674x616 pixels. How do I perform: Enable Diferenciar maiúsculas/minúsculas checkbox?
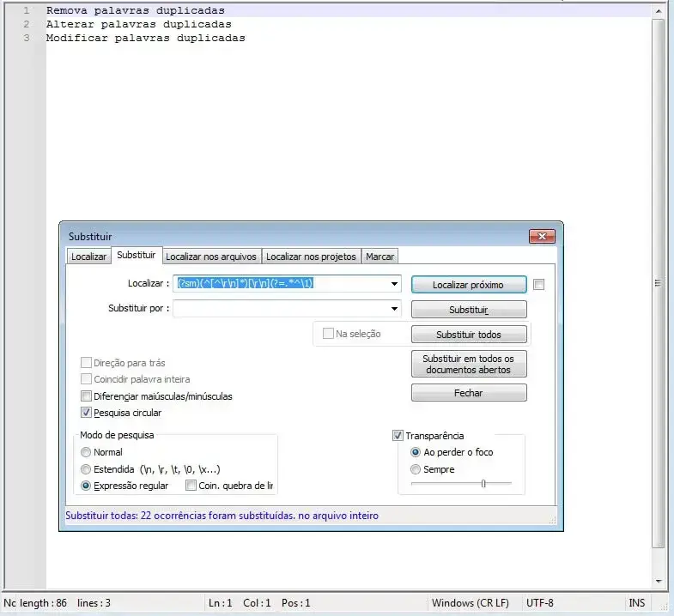click(x=86, y=396)
